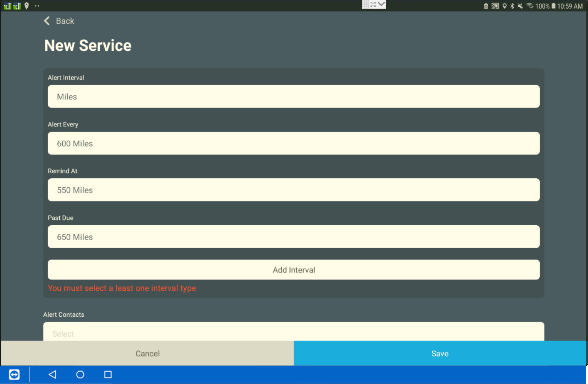Open the Alert Interval Miles dropdown
This screenshot has height=384, width=588.
coord(293,96)
